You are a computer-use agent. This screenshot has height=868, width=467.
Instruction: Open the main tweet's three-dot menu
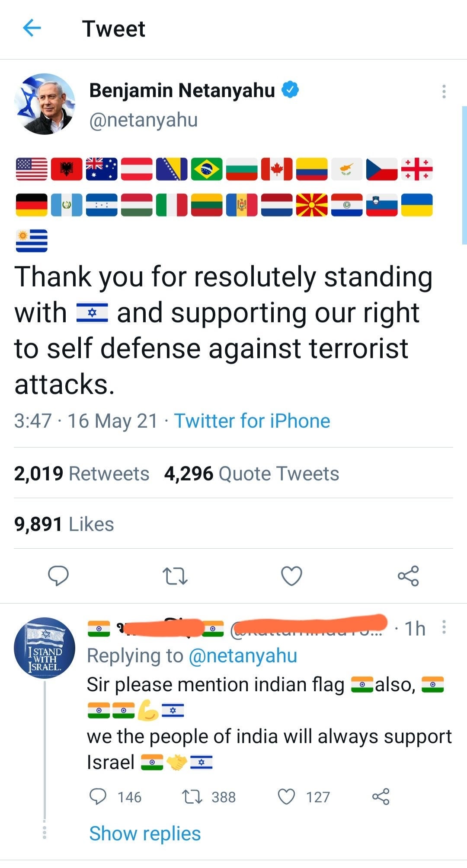[x=444, y=92]
